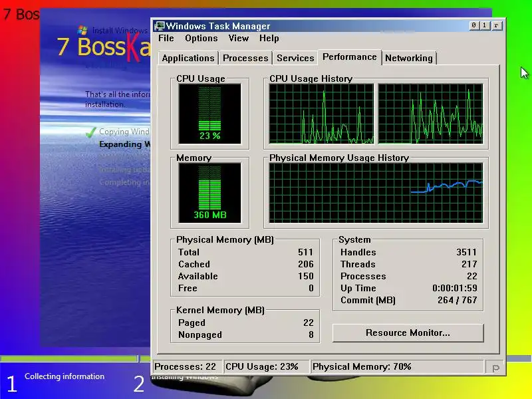Click the Collecting information step label

click(x=65, y=376)
